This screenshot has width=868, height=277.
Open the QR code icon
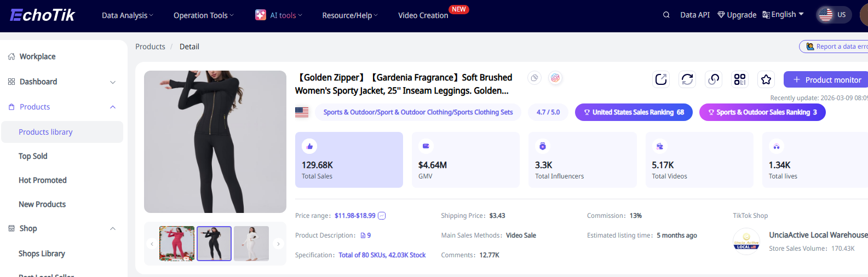pyautogui.click(x=740, y=79)
